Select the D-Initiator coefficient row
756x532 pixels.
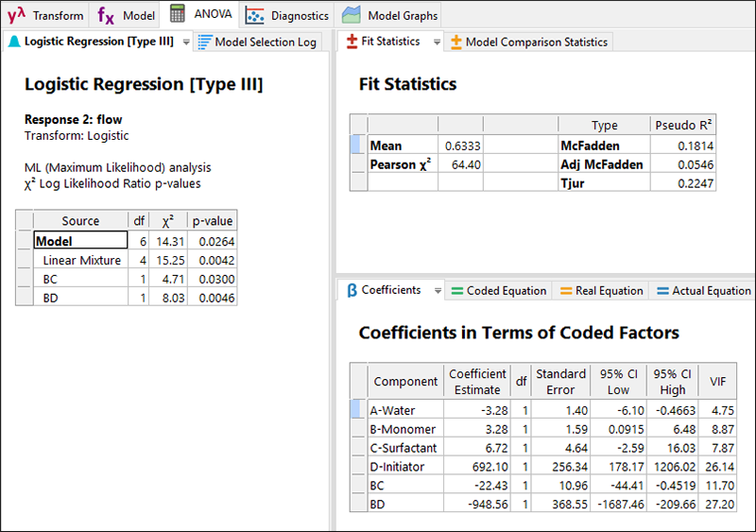404,467
